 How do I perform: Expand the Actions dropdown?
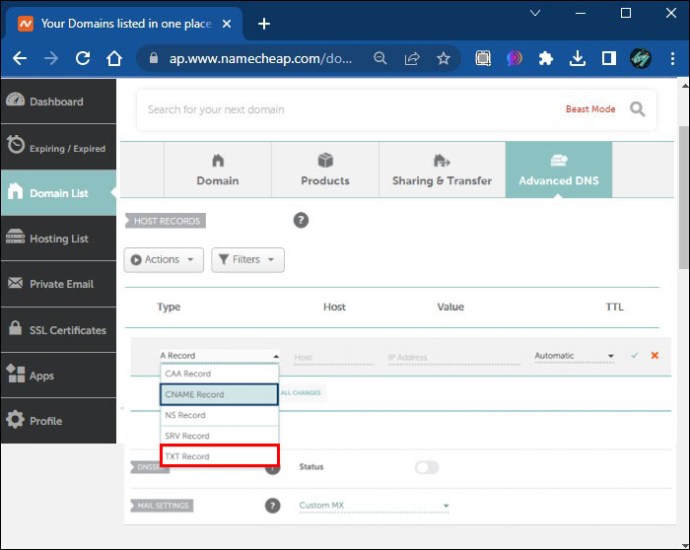[164, 260]
